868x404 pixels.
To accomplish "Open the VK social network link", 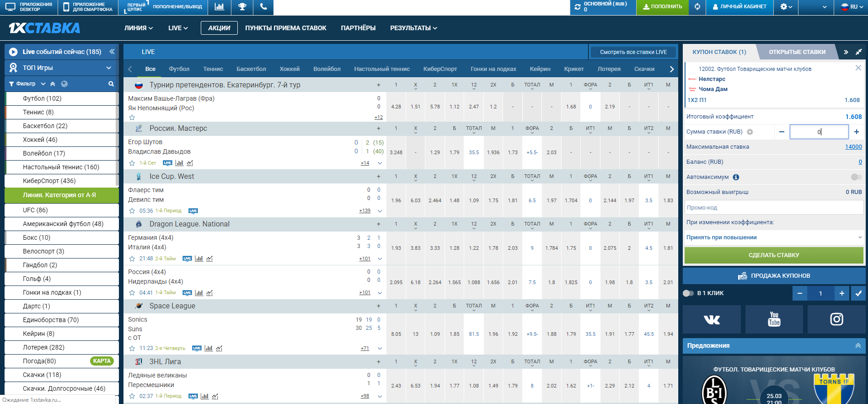I will 712,319.
